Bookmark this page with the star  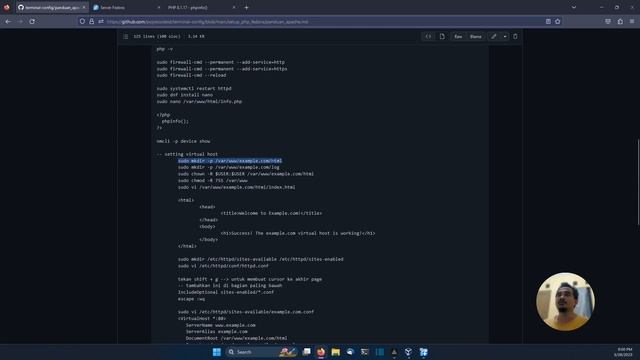(x=558, y=21)
